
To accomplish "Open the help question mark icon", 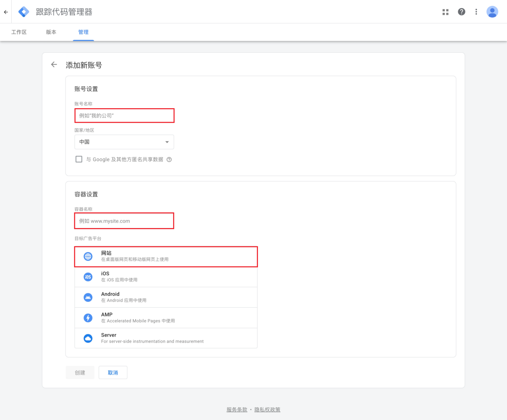I will pyautogui.click(x=461, y=12).
